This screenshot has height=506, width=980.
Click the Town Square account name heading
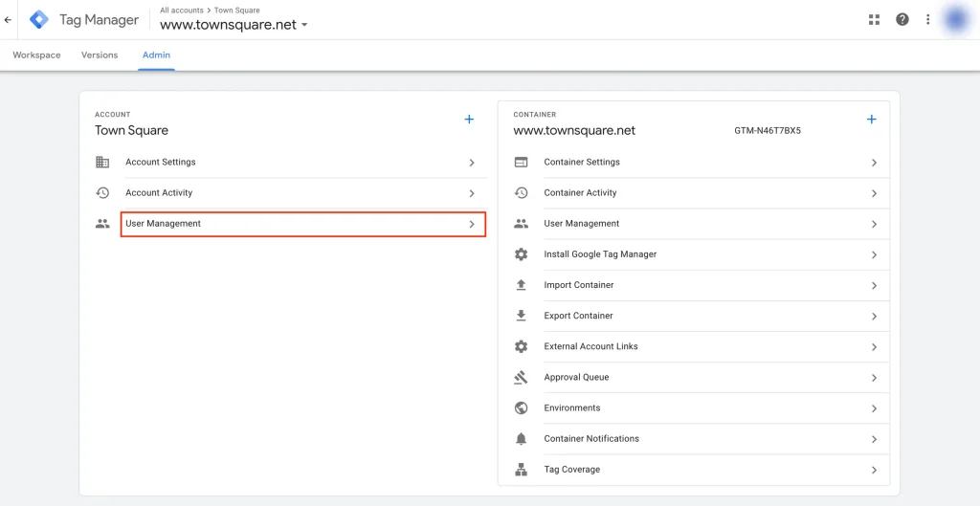tap(131, 130)
